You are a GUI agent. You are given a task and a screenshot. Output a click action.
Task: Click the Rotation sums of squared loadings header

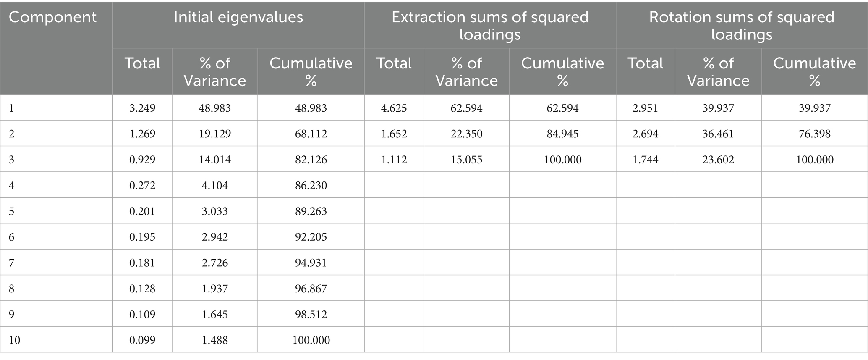742,25
